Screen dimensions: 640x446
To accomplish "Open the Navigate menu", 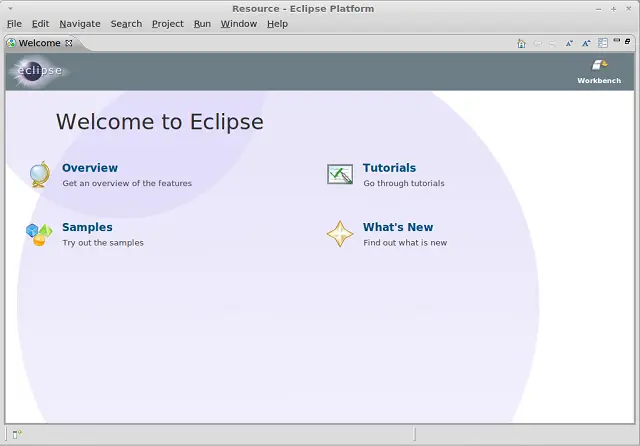I will pos(80,24).
